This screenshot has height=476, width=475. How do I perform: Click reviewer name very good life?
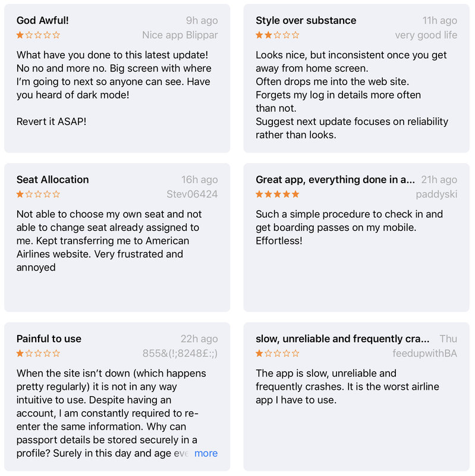pyautogui.click(x=426, y=35)
